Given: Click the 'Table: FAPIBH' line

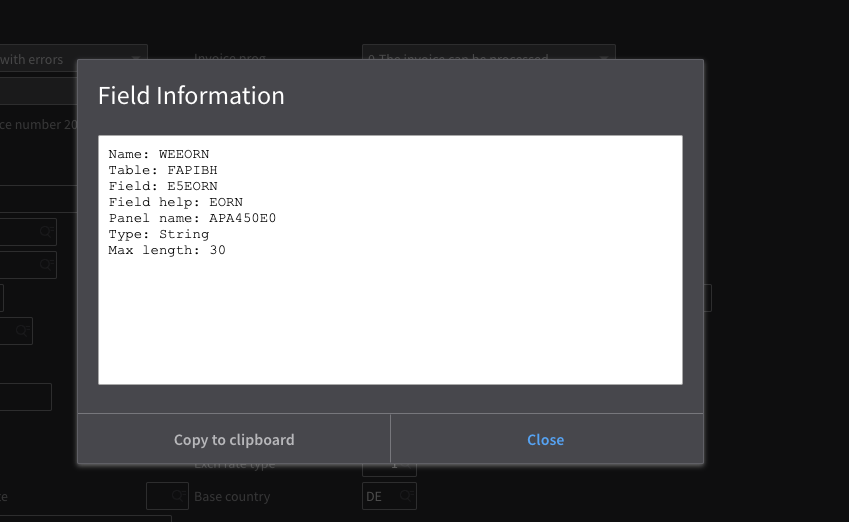Looking at the screenshot, I should click(163, 170).
